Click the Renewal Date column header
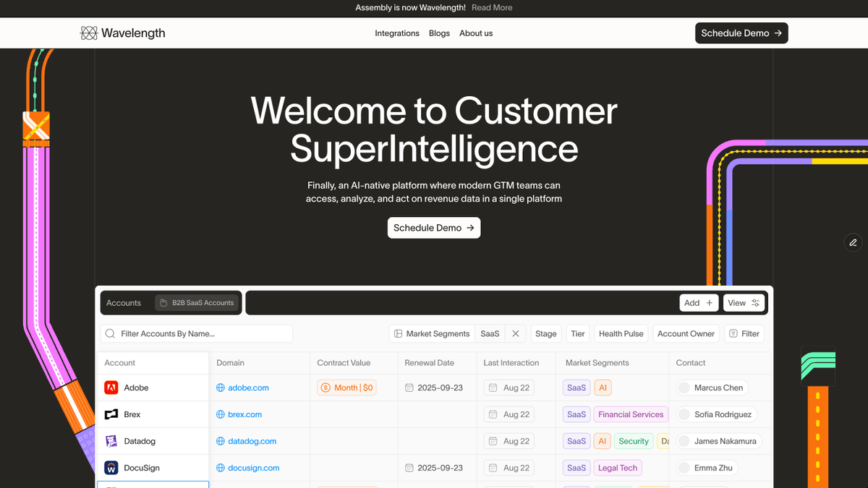868x488 pixels. point(430,363)
